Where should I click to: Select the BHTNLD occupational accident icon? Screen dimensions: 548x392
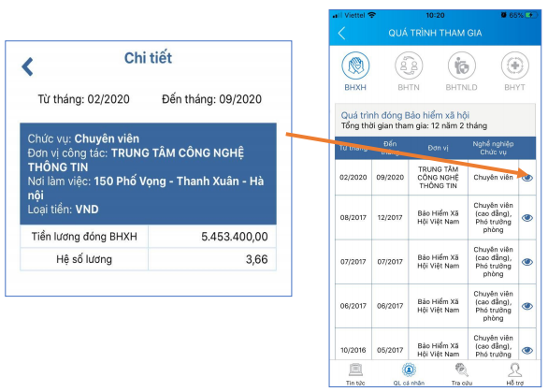[x=461, y=65]
